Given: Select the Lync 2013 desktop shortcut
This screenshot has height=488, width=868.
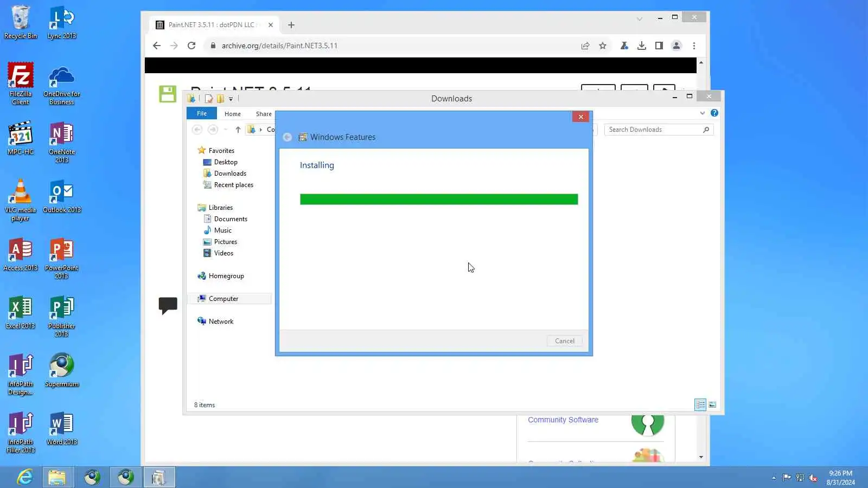Looking at the screenshot, I should click(x=62, y=22).
